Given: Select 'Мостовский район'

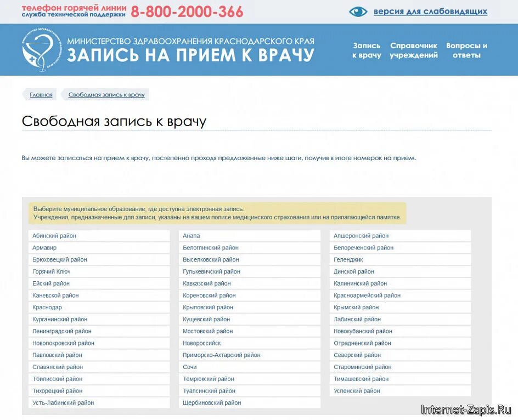Looking at the screenshot, I should pyautogui.click(x=250, y=331).
